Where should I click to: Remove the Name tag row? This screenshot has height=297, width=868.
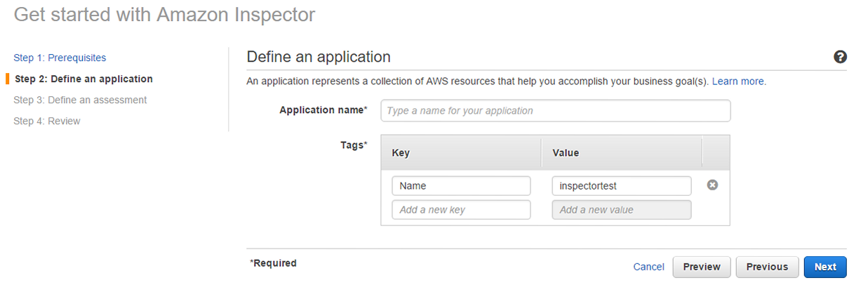click(x=712, y=185)
